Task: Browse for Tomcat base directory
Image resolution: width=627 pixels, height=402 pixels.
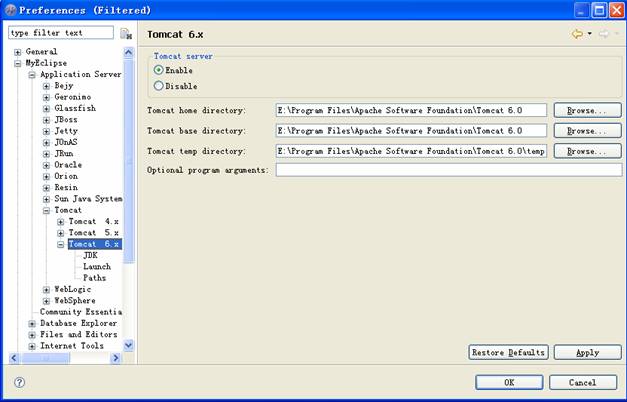Action: point(587,131)
